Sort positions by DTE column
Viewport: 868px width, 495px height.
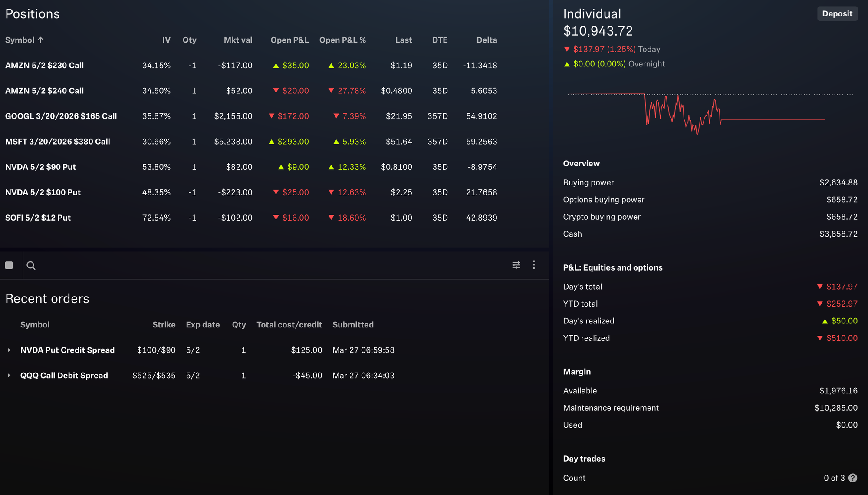(440, 40)
